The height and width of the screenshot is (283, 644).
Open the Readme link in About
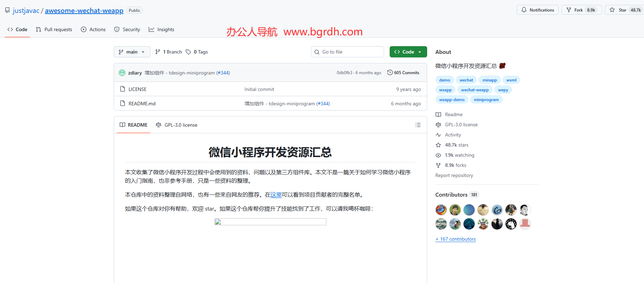pos(449,114)
